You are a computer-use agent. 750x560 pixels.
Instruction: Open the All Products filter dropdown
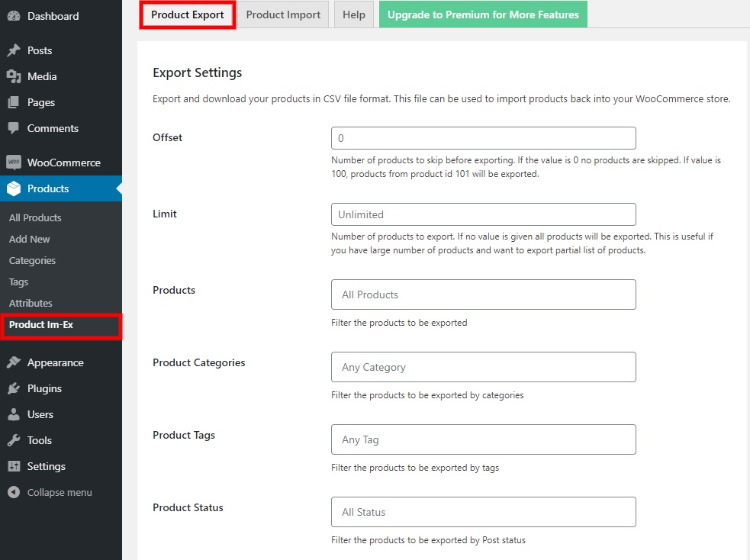pos(483,294)
